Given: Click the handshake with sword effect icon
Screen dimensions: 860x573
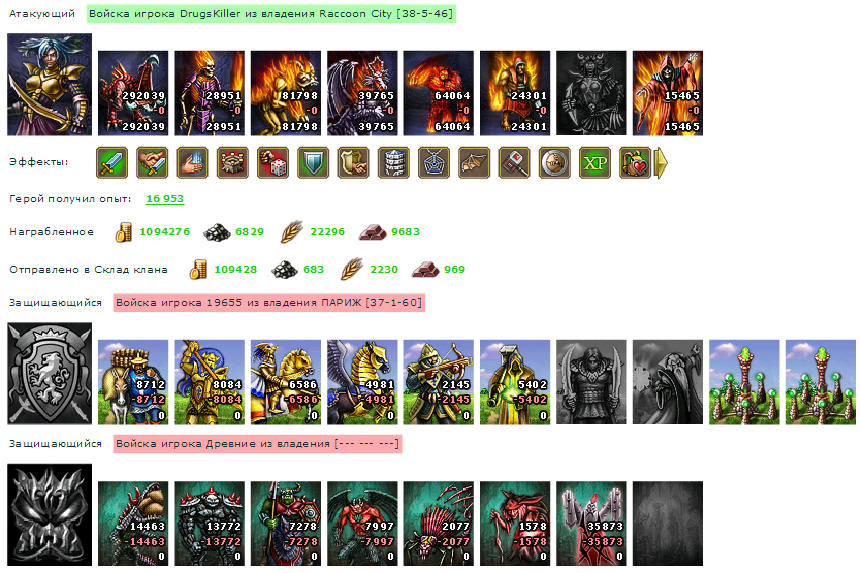Looking at the screenshot, I should [x=152, y=163].
